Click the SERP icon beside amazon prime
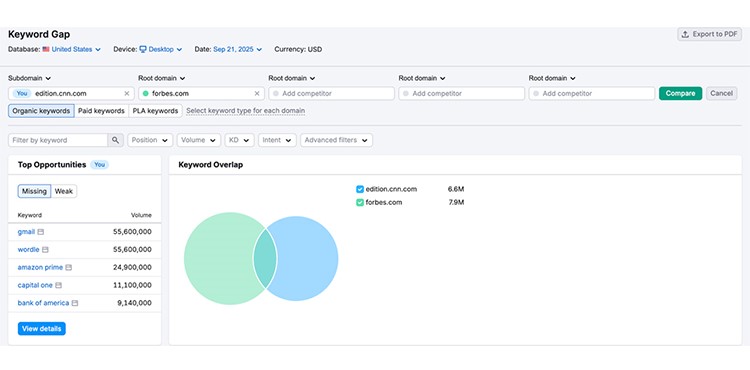This screenshot has height=370, width=750. coord(68,268)
